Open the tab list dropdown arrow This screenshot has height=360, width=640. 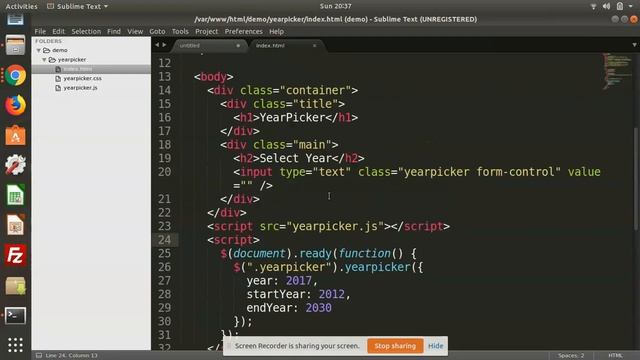click(x=634, y=45)
